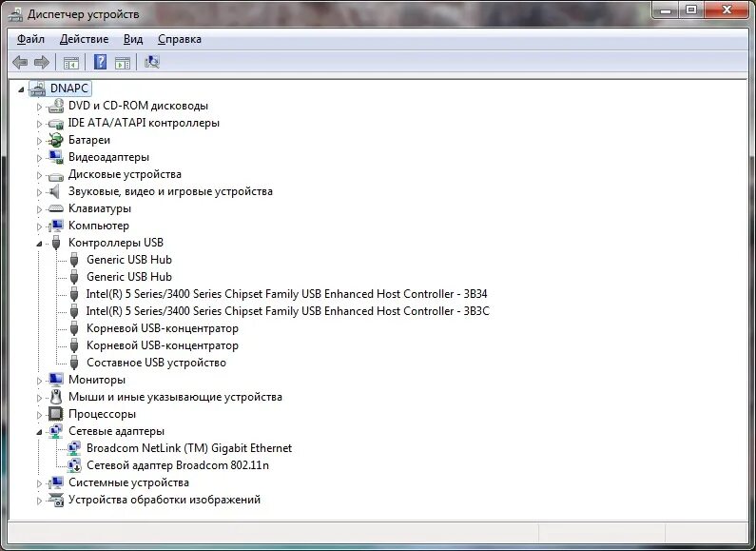Click the Составное USB устройство icon
This screenshot has width=756, height=551.
[74, 363]
